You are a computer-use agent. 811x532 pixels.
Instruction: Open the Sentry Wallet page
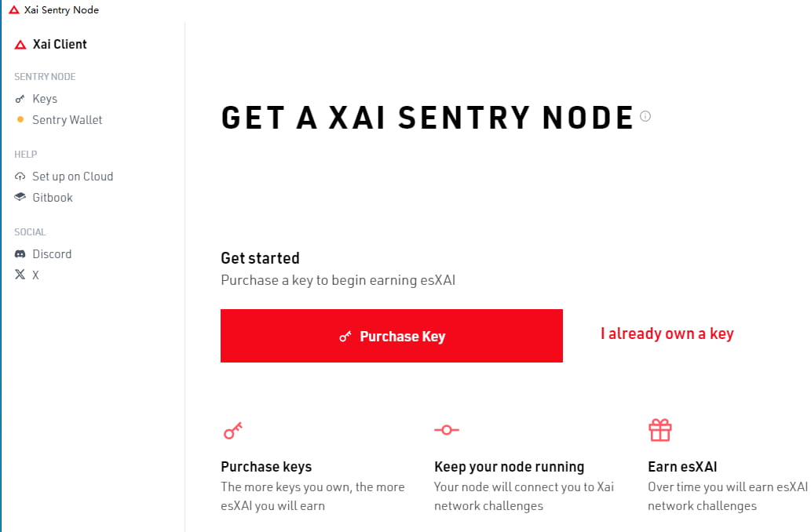(x=68, y=120)
